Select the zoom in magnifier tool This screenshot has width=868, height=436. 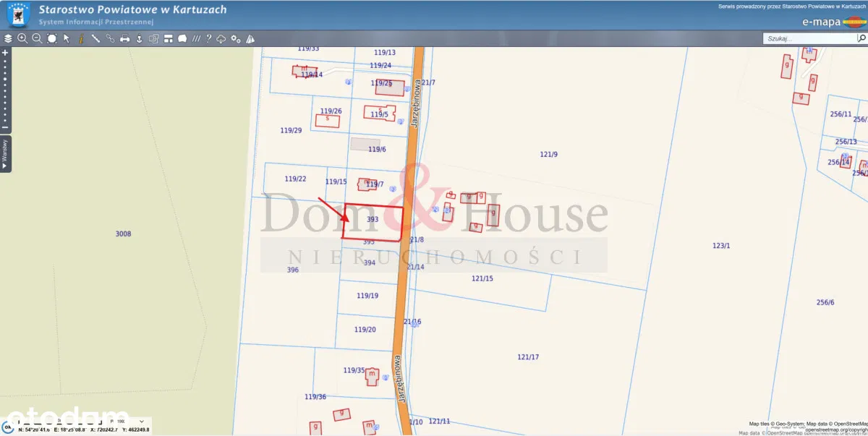coord(22,38)
